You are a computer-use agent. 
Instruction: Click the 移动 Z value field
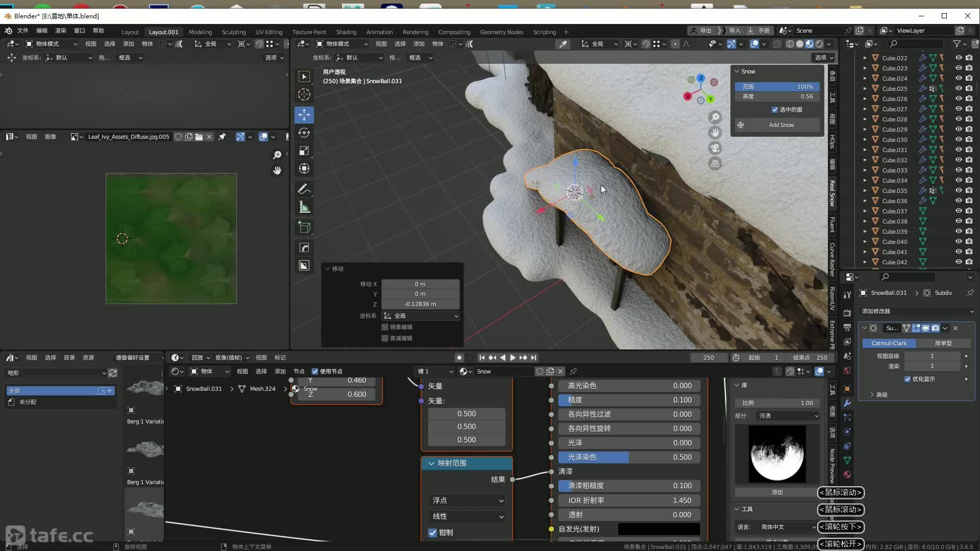tap(421, 304)
